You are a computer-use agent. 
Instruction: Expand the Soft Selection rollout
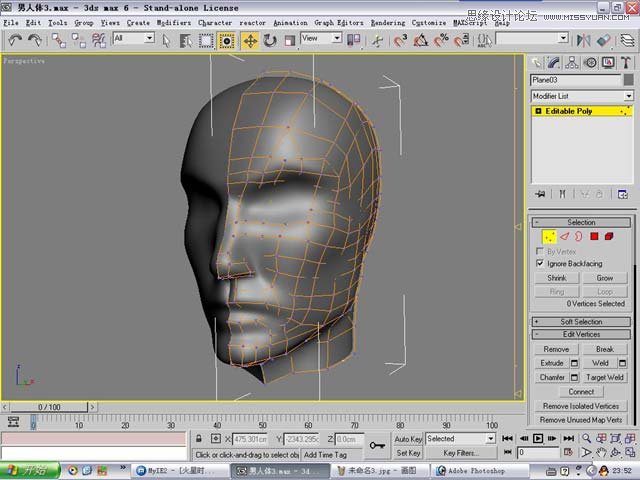coord(581,322)
